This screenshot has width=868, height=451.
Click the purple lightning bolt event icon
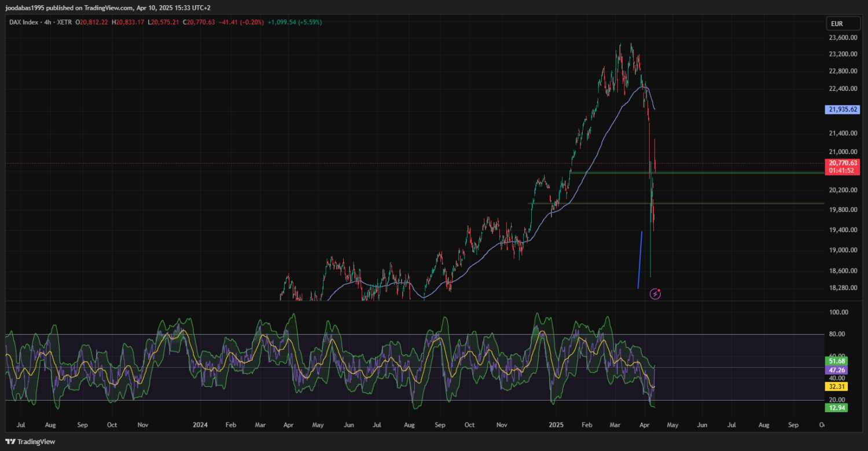pyautogui.click(x=655, y=294)
